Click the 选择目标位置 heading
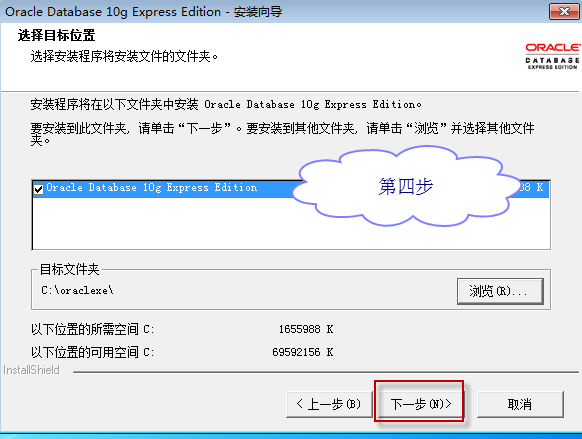 [56, 36]
